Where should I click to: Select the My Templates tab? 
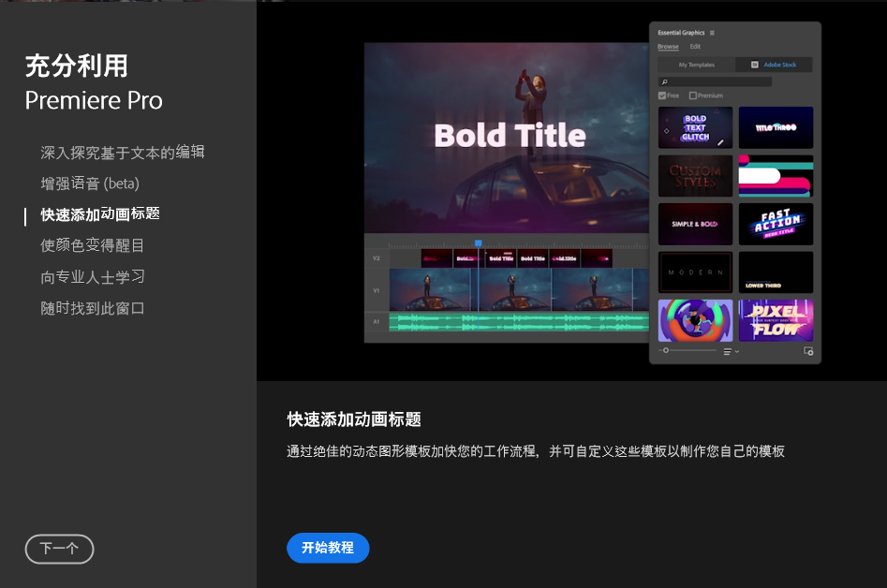click(697, 65)
